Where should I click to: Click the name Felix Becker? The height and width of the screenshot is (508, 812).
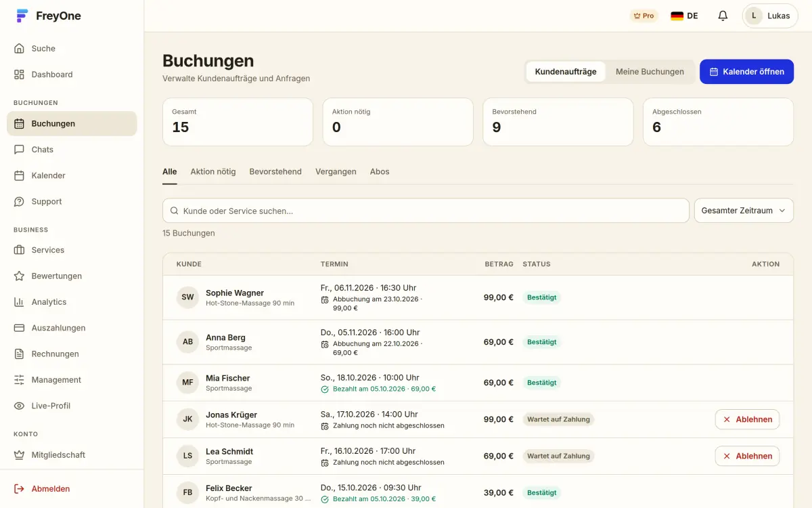click(x=229, y=488)
